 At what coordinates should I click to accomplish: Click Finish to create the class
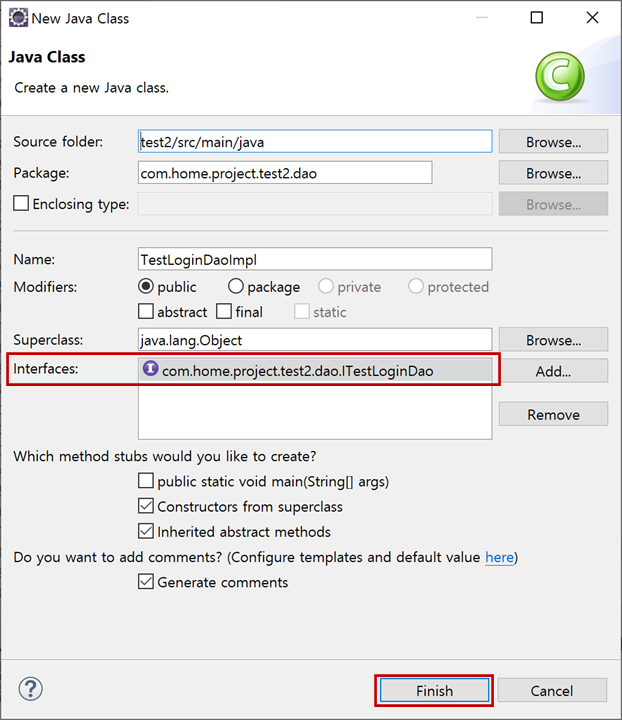(x=434, y=690)
